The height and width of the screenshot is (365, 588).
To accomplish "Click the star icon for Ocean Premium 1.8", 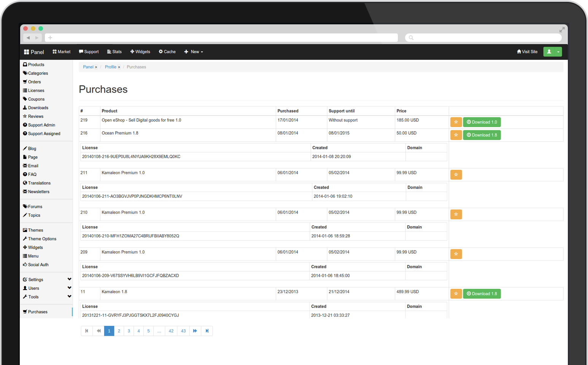I will (456, 135).
